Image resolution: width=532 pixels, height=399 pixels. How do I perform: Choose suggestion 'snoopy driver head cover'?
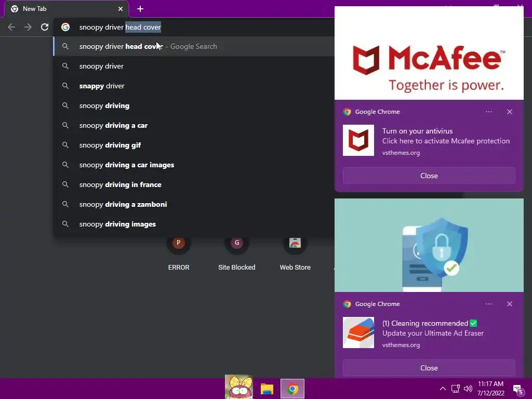[194, 46]
